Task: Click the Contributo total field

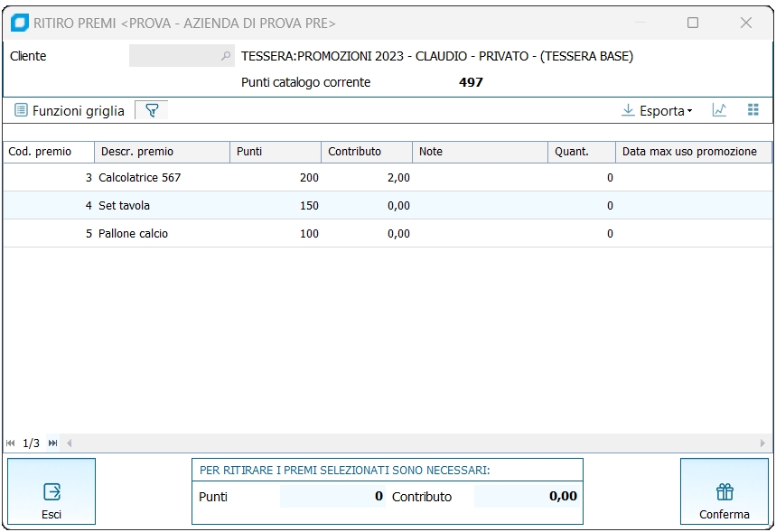Action: click(527, 496)
